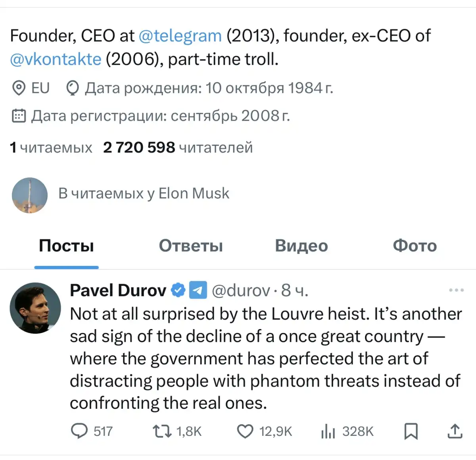The image size is (476, 460).
Task: Follow the @vkontakte mention link
Action: click(x=56, y=59)
